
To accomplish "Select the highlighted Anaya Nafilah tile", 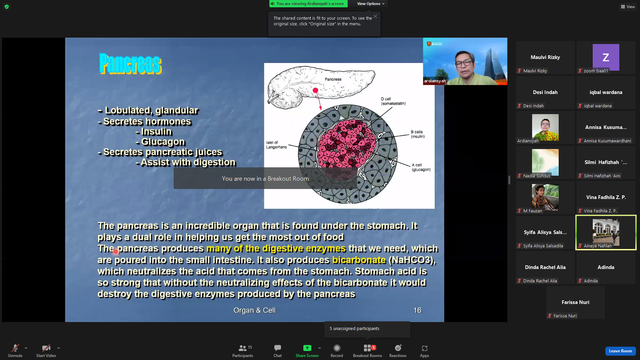I will click(606, 233).
